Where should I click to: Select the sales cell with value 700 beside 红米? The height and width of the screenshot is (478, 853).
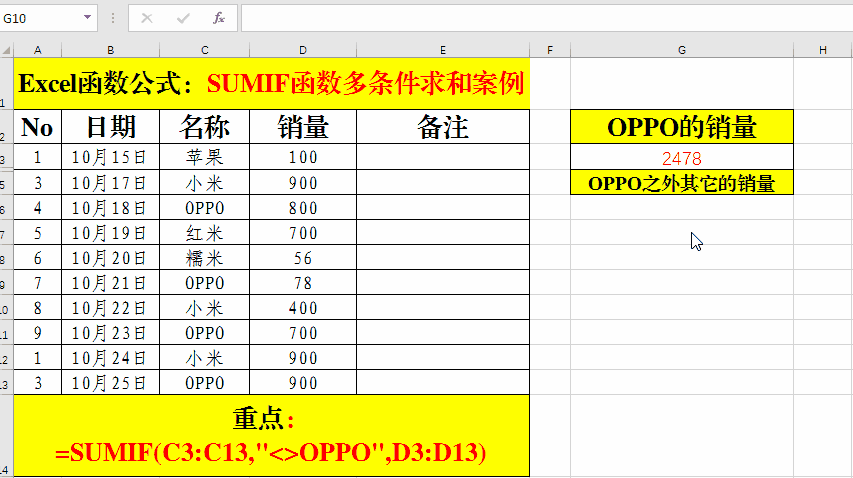(x=303, y=233)
